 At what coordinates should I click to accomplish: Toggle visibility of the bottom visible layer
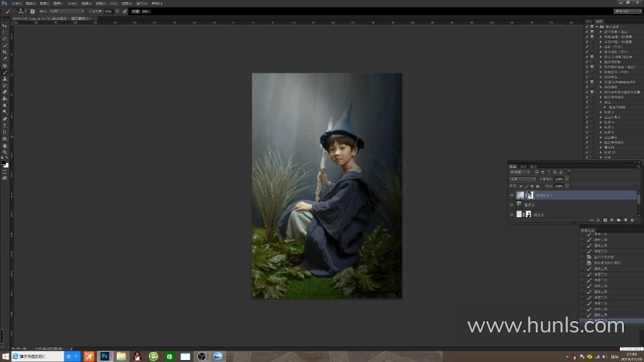[511, 215]
